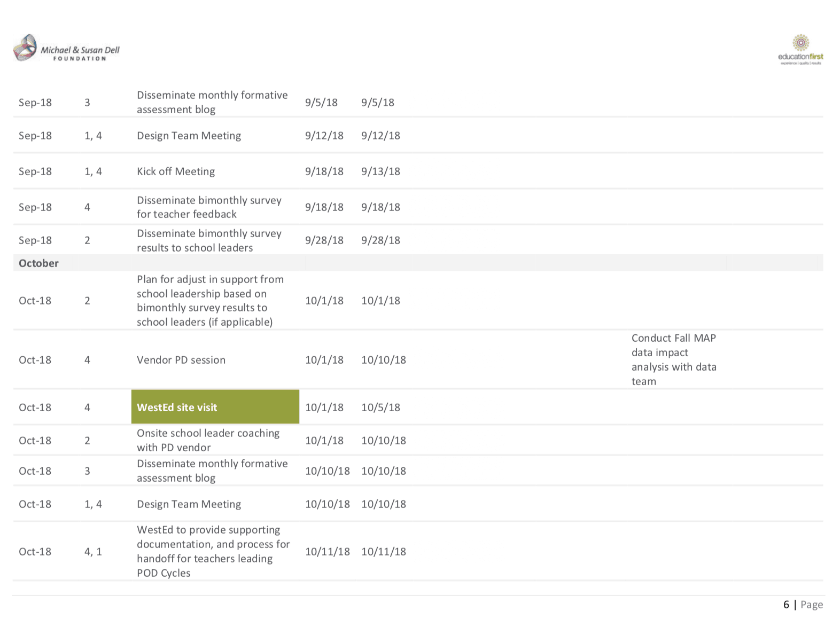Select '3' in Oct-18 formative assessment blog row
The image size is (840, 627).
coord(87,471)
